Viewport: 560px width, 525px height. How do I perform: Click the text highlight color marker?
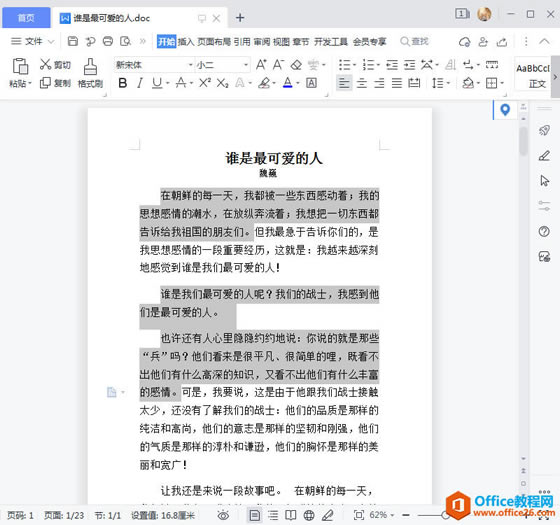pos(265,83)
